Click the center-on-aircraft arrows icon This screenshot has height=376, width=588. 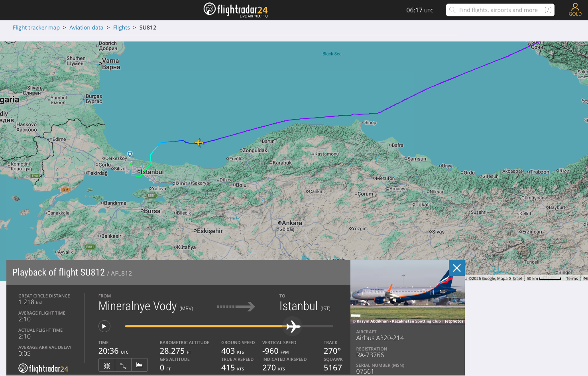click(x=107, y=365)
